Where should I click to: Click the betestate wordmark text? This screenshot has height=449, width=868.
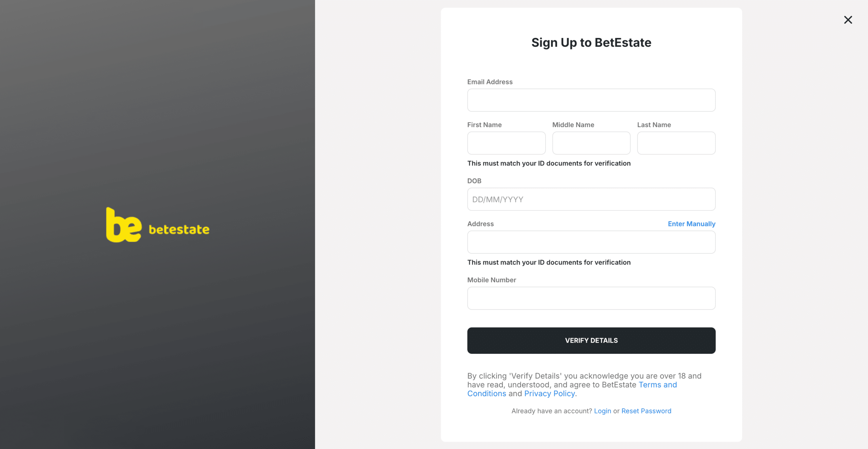point(179,229)
